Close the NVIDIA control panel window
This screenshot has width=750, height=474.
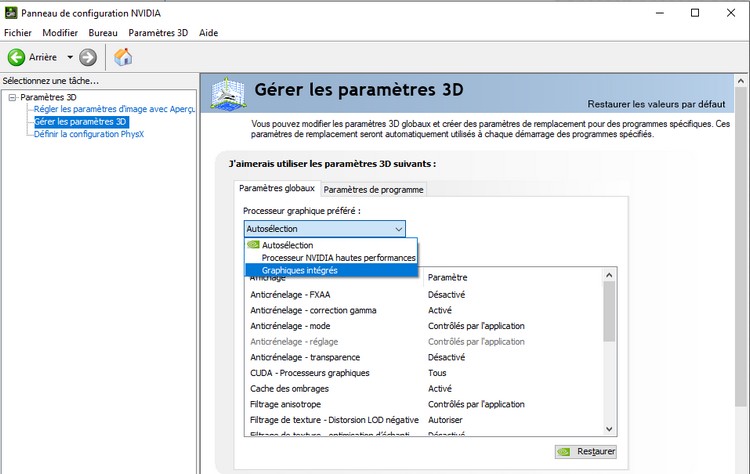(x=731, y=13)
